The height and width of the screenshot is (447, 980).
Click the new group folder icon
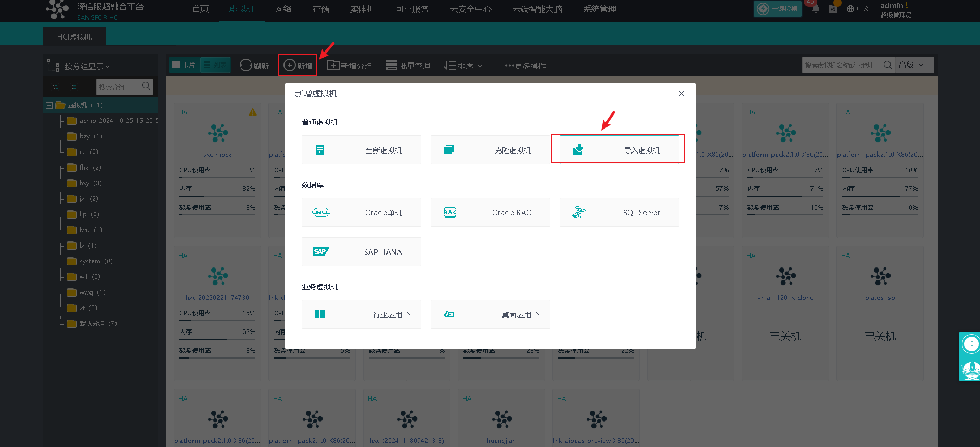(x=333, y=66)
